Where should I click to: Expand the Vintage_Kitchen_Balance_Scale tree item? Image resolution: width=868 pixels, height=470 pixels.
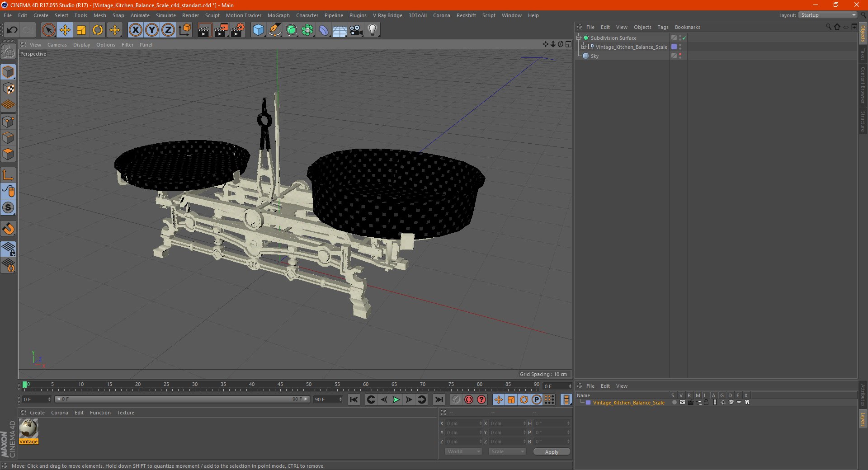click(583, 47)
